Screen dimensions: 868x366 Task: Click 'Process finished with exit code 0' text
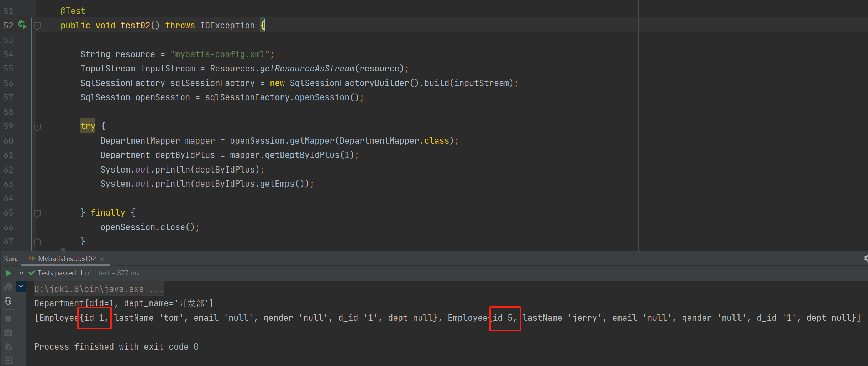(x=116, y=347)
